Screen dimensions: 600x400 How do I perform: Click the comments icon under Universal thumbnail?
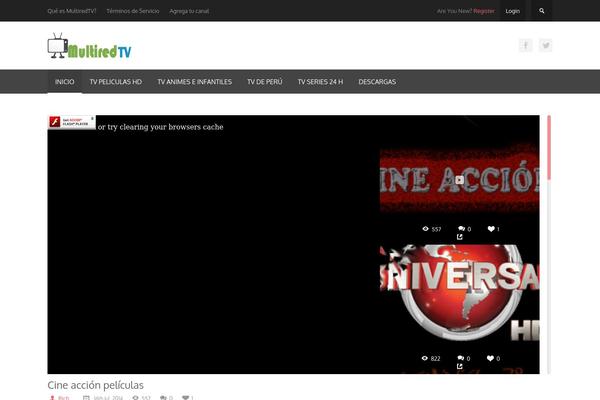(461, 358)
